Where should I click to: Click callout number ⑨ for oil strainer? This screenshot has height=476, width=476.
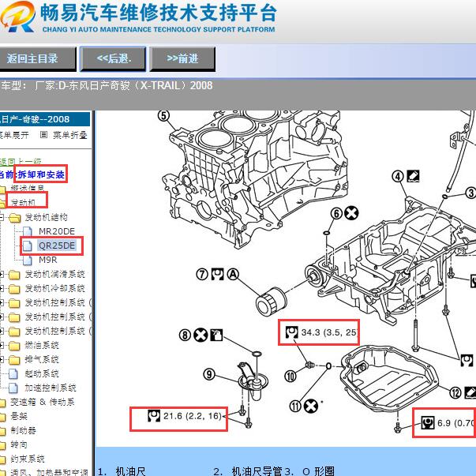pyautogui.click(x=209, y=374)
